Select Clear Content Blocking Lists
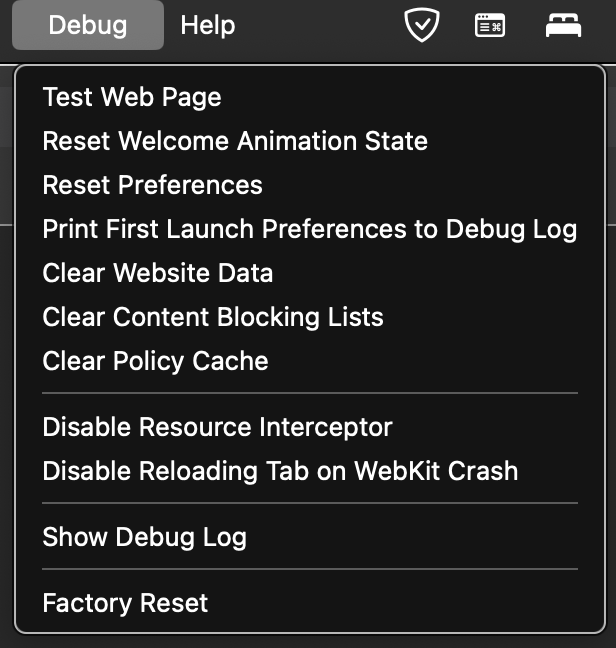616x648 pixels. [213, 317]
